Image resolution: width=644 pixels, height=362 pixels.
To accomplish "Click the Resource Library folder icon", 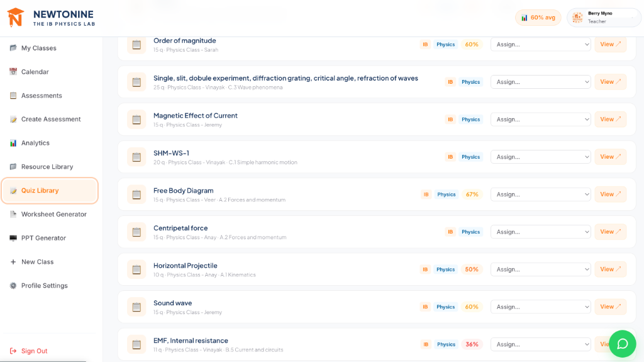I will [13, 167].
